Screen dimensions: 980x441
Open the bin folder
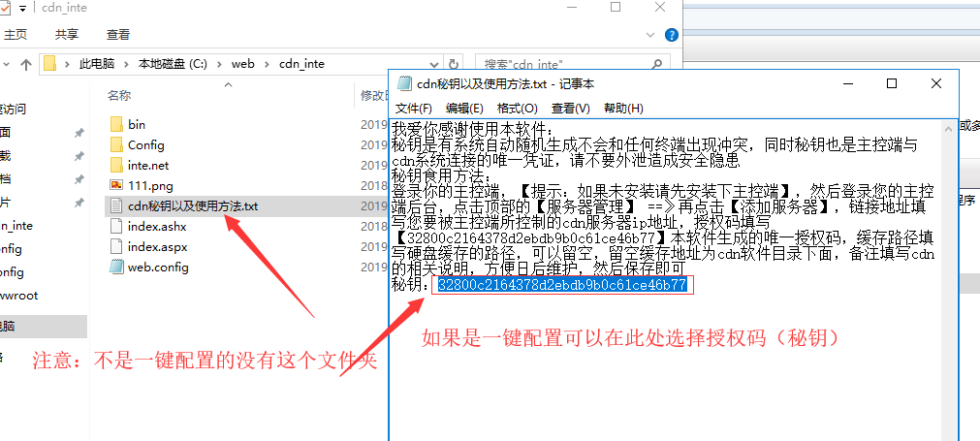coord(136,124)
